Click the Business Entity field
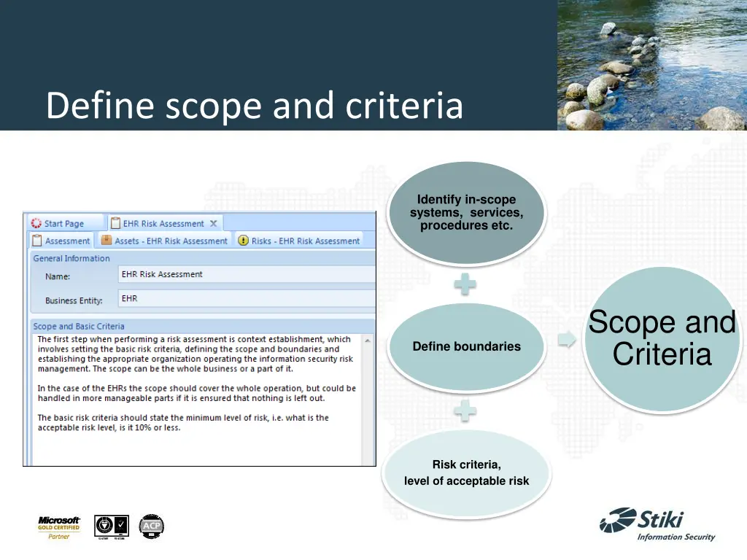Image resolution: width=747 pixels, height=560 pixels. 247,299
